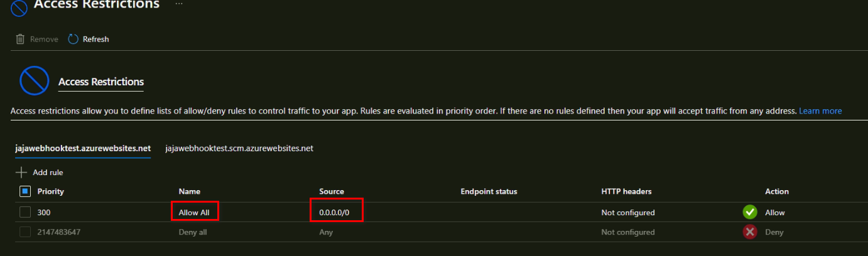Click the Add rule button
The width and height of the screenshot is (868, 256).
[x=47, y=173]
